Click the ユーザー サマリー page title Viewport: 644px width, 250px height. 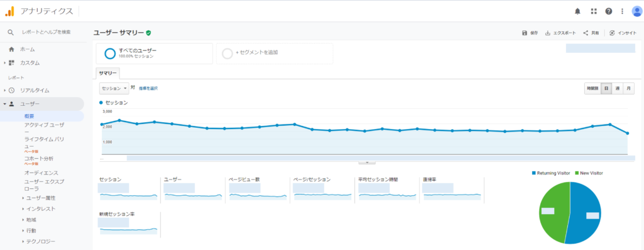coord(119,33)
